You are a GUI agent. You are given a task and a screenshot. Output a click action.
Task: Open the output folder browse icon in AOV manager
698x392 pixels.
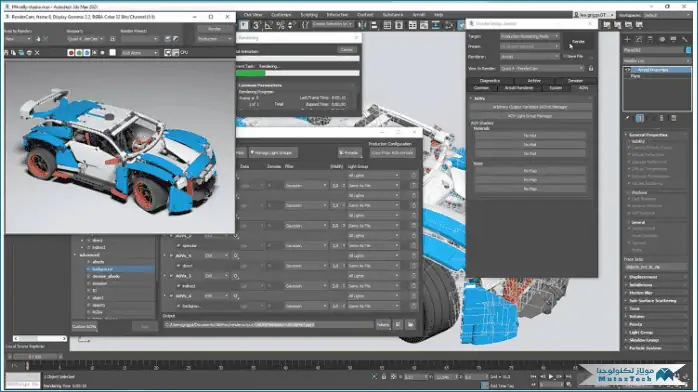coord(410,325)
